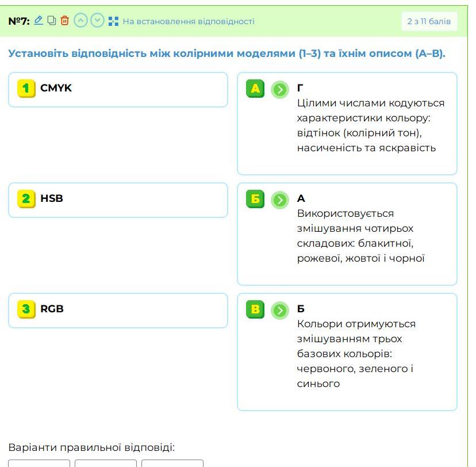The width and height of the screenshot is (476, 467).
Task: Expand option Б using the green chevron
Action: point(280,200)
